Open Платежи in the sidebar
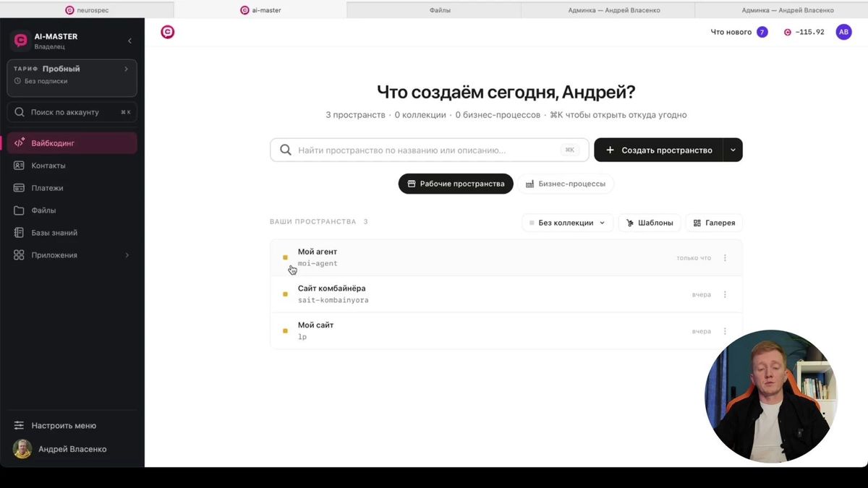This screenshot has width=868, height=488. (72, 188)
